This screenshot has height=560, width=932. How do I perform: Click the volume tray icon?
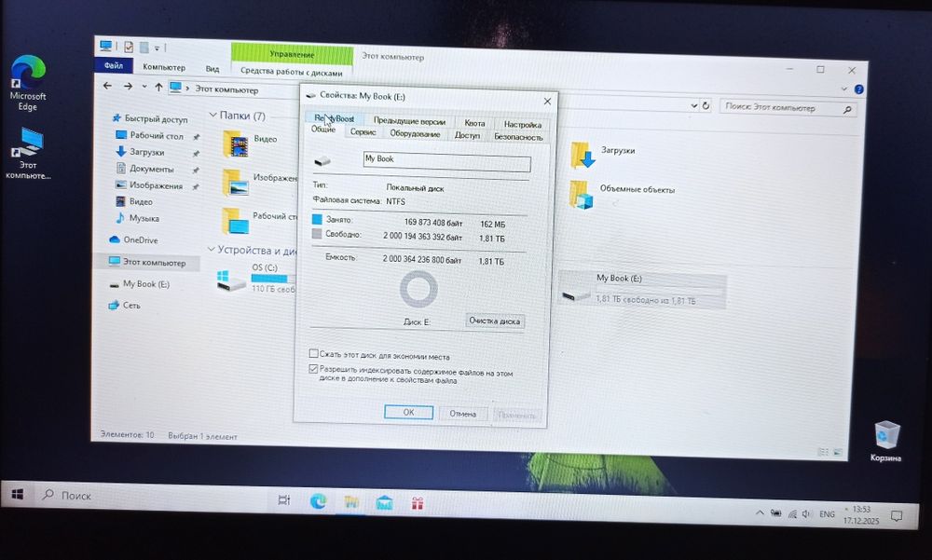click(x=806, y=513)
